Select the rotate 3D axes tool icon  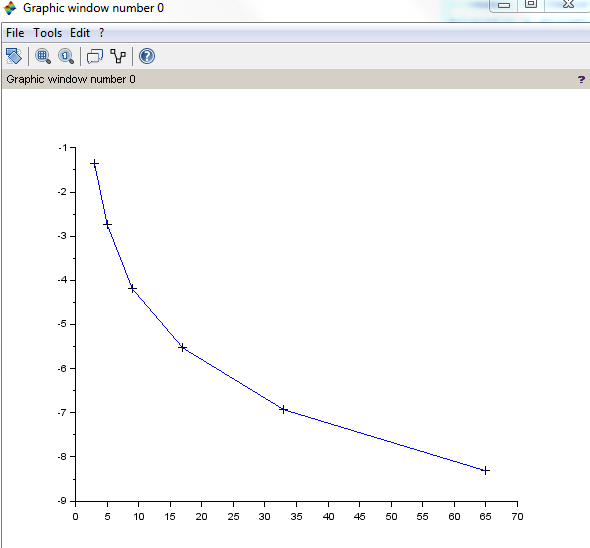pos(14,56)
